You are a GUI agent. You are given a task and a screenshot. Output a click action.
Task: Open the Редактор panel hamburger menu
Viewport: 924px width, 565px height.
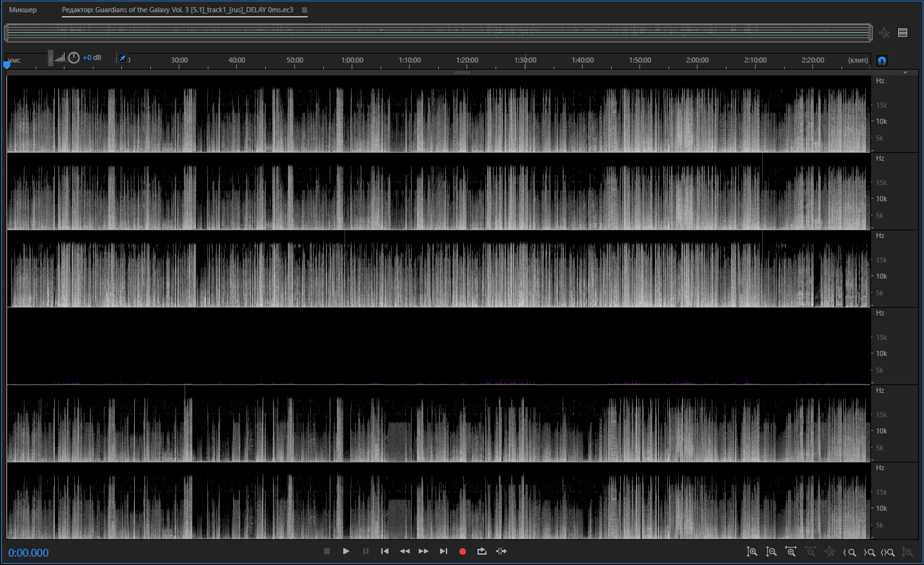[x=305, y=10]
